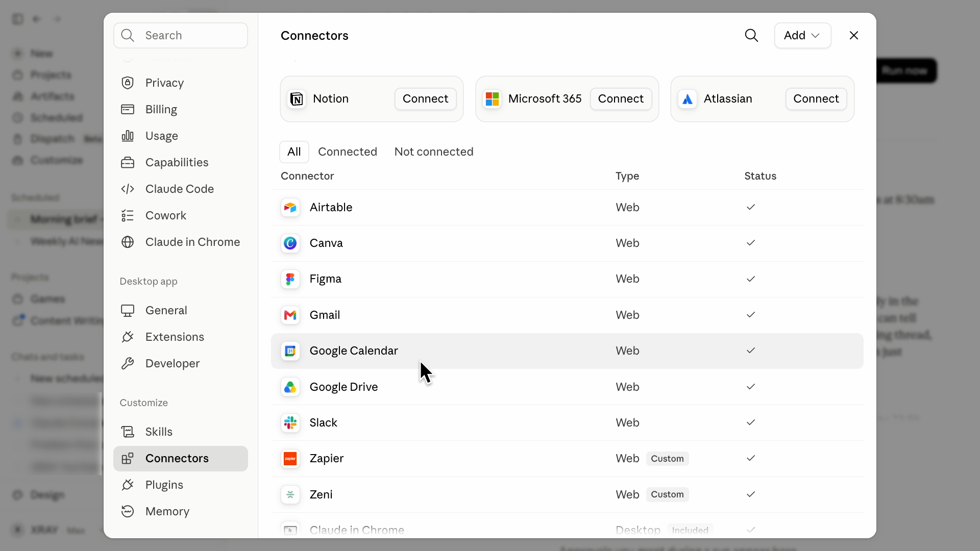
Task: Click the Developer wrench icon
Action: tap(128, 363)
